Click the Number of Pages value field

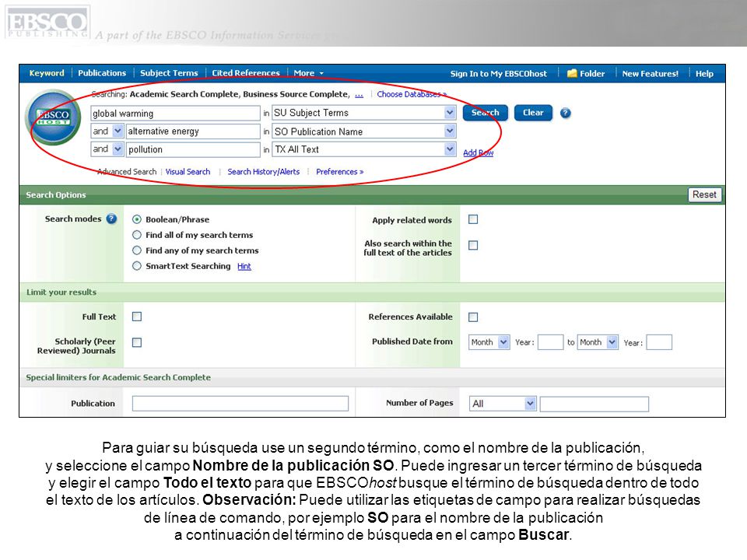pos(594,404)
